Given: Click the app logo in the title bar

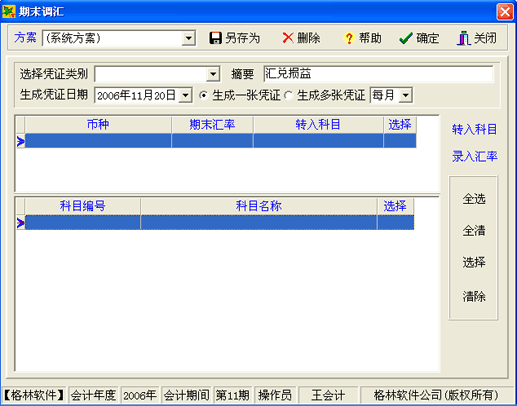Looking at the screenshot, I should (x=9, y=12).
